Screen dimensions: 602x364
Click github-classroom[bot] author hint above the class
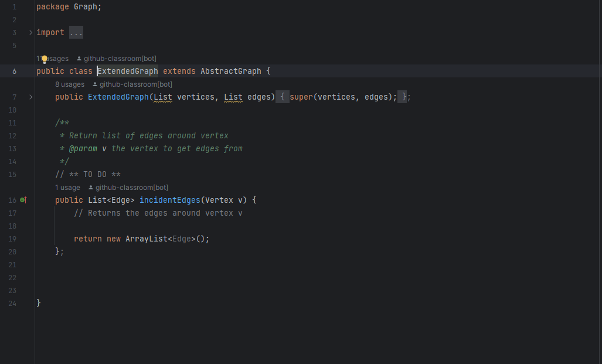(118, 58)
